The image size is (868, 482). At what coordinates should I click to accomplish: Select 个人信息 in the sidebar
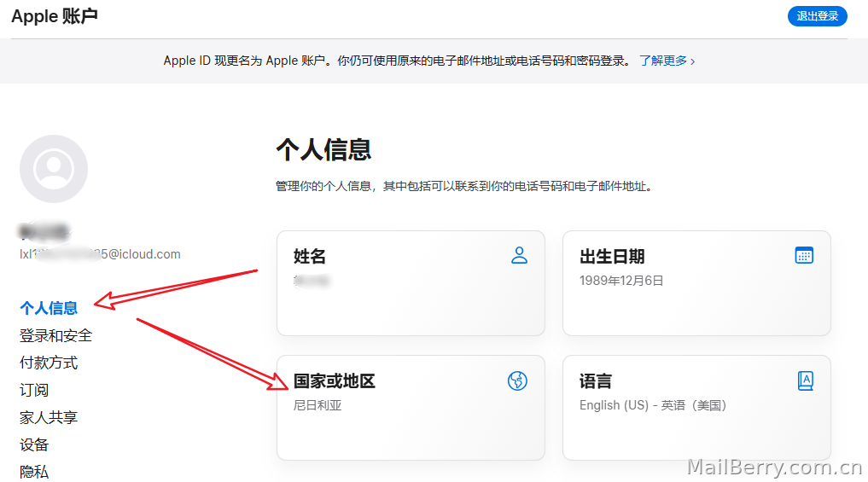tap(49, 308)
